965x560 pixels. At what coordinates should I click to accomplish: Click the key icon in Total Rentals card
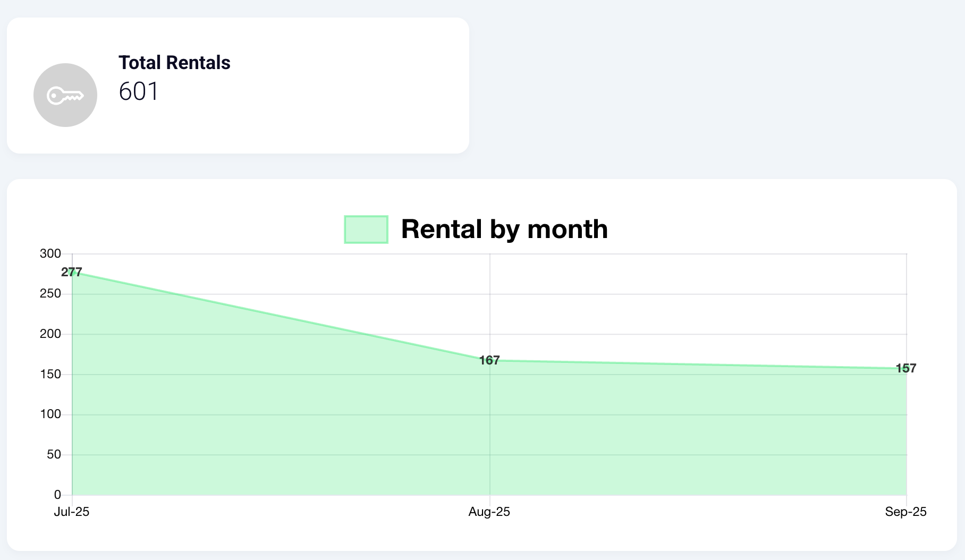click(x=65, y=96)
